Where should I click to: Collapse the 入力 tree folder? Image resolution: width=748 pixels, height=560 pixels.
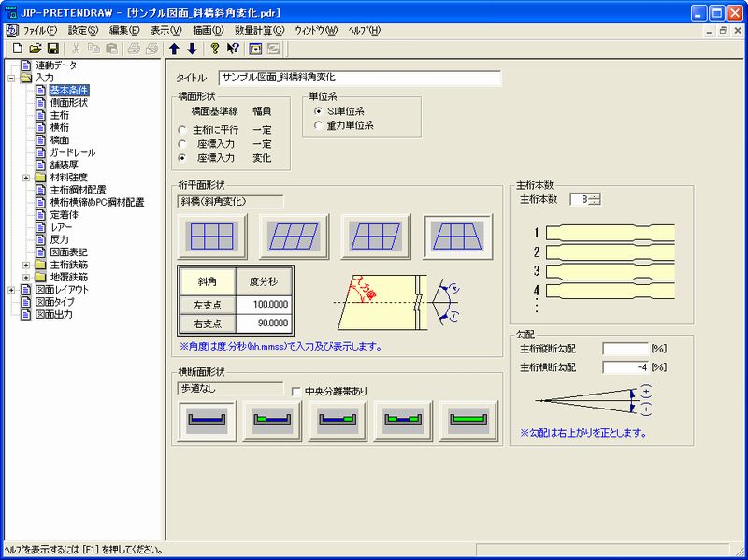[x=10, y=78]
